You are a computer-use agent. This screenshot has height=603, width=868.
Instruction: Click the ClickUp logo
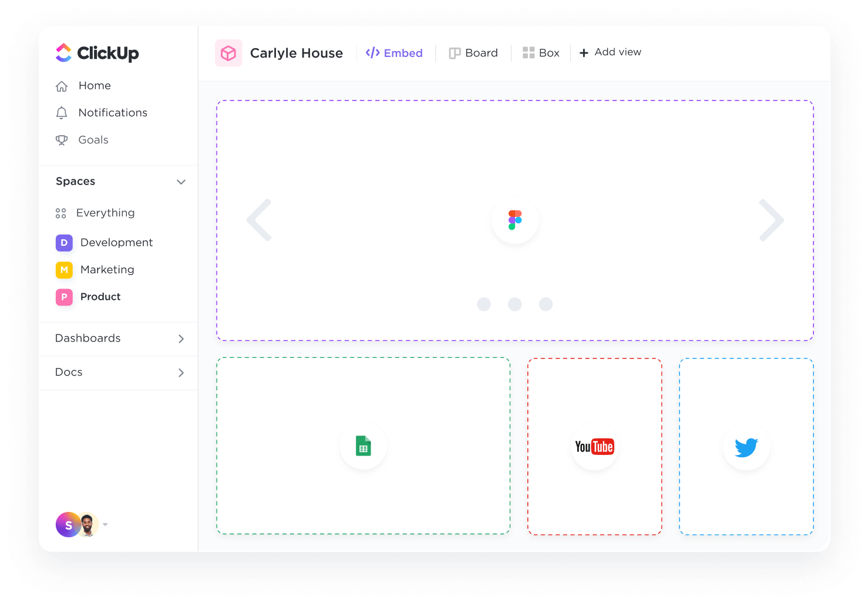tap(97, 53)
